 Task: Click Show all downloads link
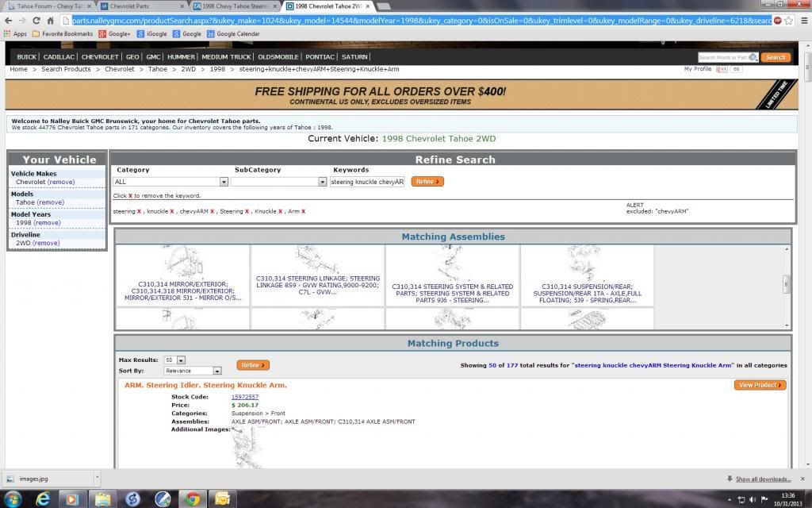coord(764,479)
